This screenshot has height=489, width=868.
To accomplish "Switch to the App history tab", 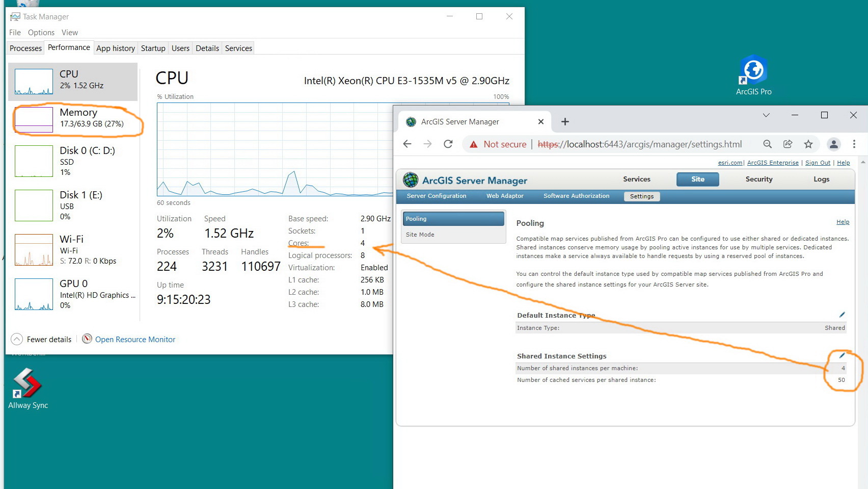I will pyautogui.click(x=116, y=48).
